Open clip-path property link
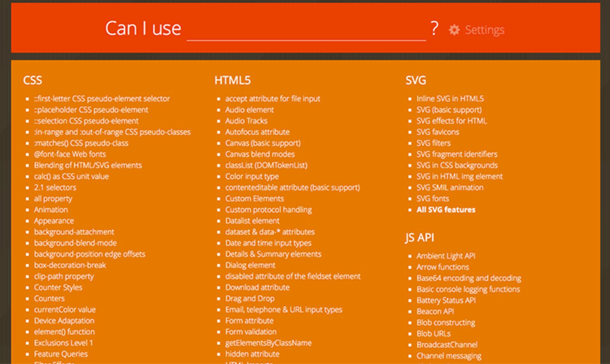 [64, 276]
